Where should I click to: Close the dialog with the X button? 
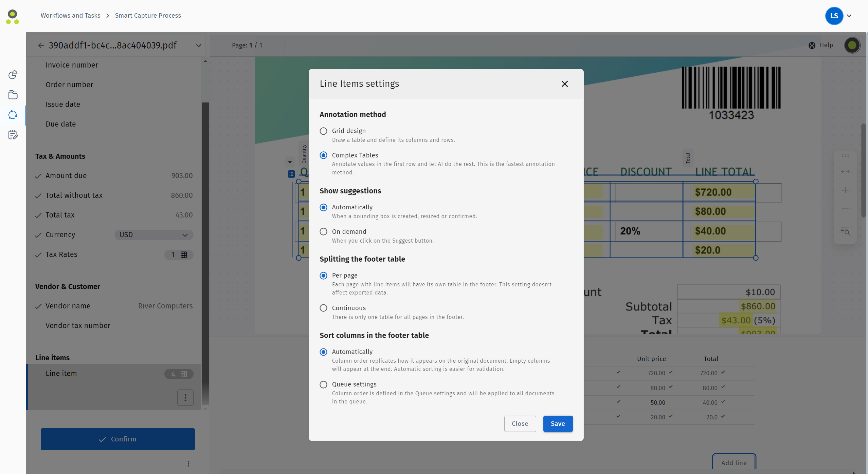(565, 84)
